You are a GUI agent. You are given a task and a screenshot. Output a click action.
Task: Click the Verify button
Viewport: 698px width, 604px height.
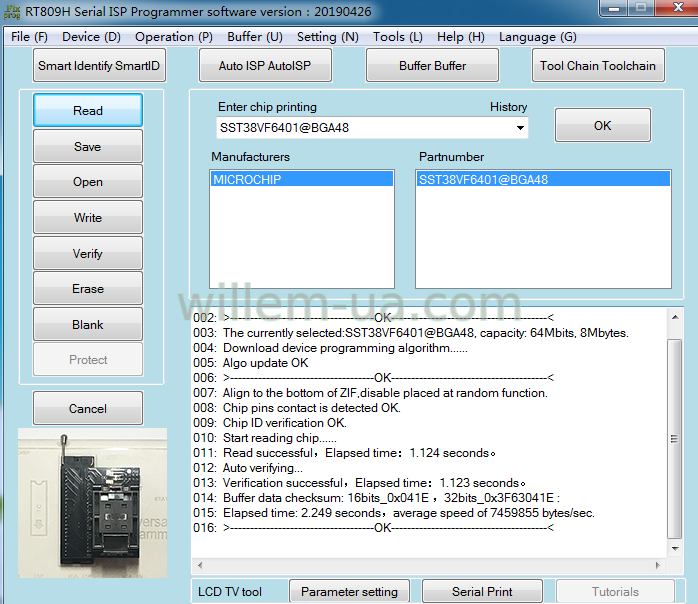point(88,254)
